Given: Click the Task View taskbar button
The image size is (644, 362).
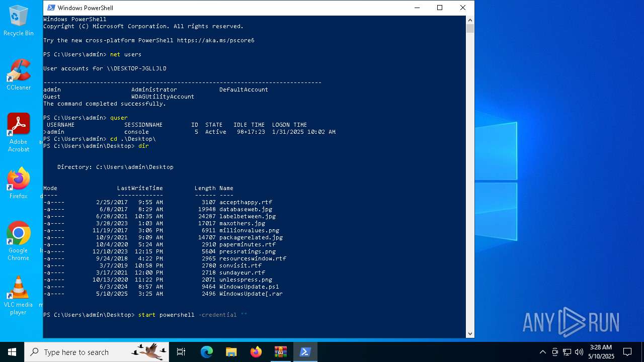Looking at the screenshot, I should pos(181,352).
